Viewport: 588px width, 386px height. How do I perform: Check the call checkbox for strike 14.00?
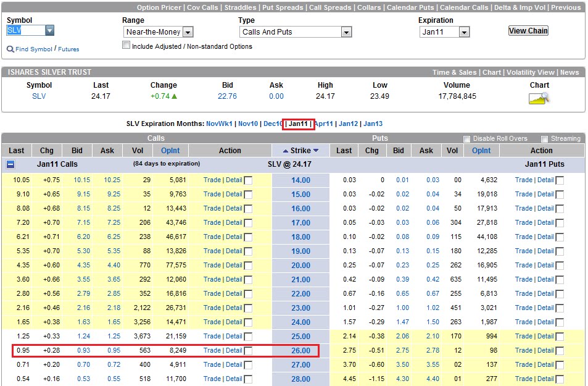coord(248,180)
